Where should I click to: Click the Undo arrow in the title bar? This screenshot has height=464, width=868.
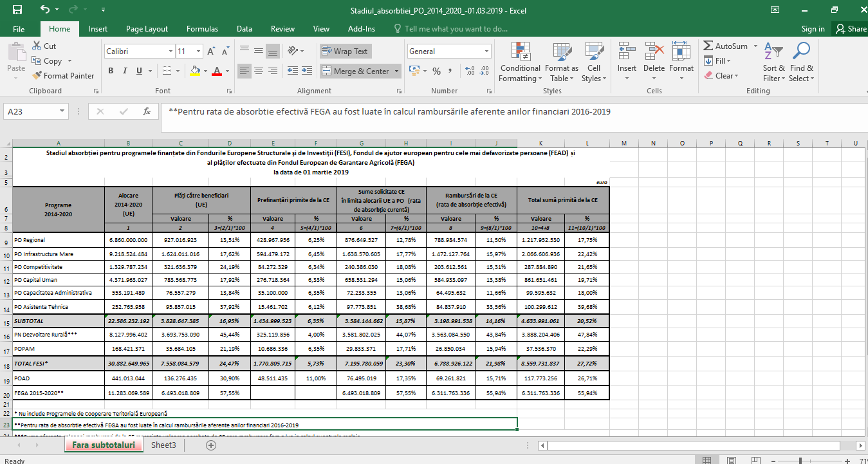coord(44,10)
